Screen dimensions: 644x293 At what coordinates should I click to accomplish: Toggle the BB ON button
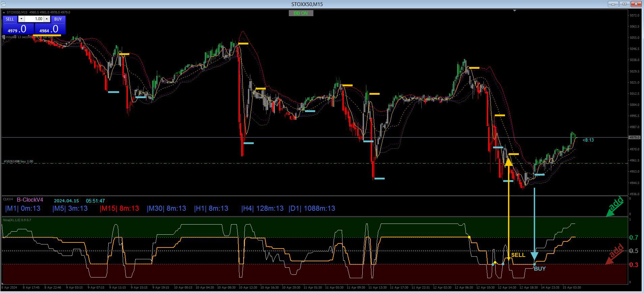(x=301, y=13)
